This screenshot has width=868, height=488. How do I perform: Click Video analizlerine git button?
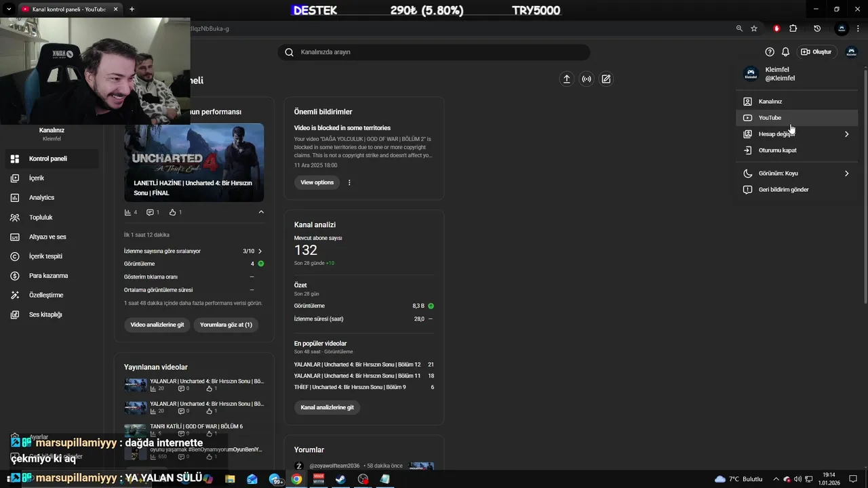pyautogui.click(x=157, y=325)
